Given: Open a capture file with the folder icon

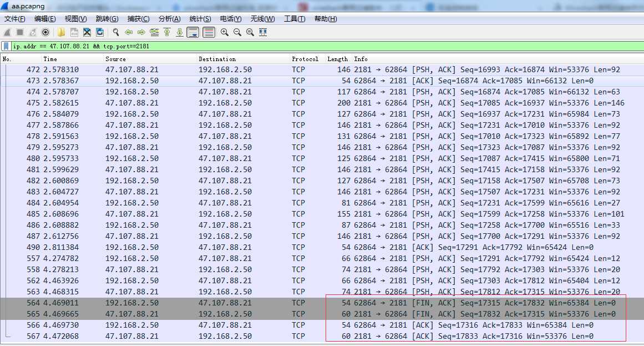Looking at the screenshot, I should tap(61, 32).
